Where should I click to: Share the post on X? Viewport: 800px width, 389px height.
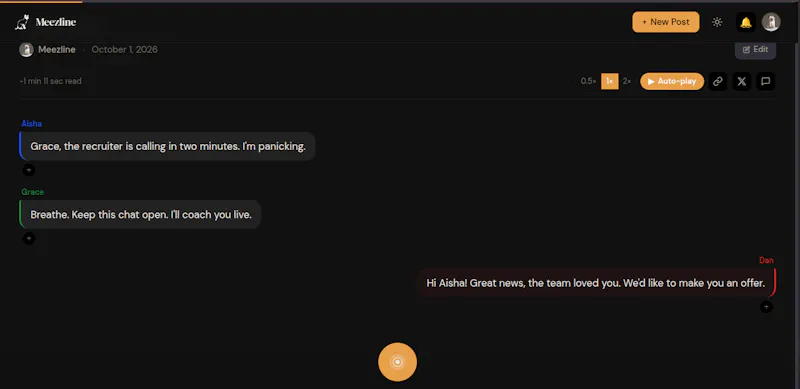tap(742, 81)
